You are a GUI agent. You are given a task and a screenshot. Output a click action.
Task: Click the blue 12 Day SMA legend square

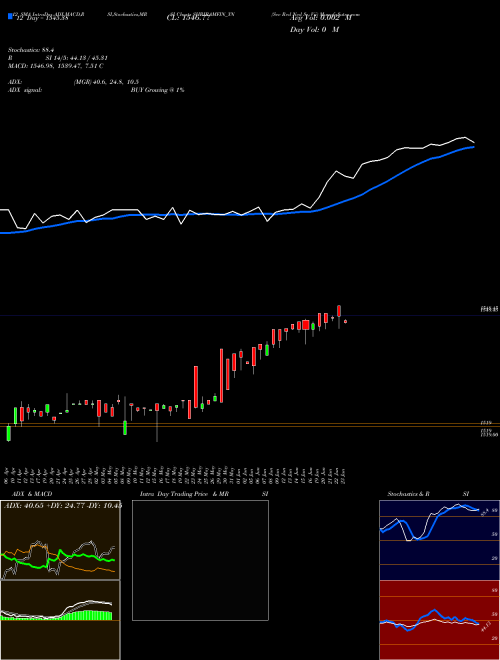tap(10, 16)
